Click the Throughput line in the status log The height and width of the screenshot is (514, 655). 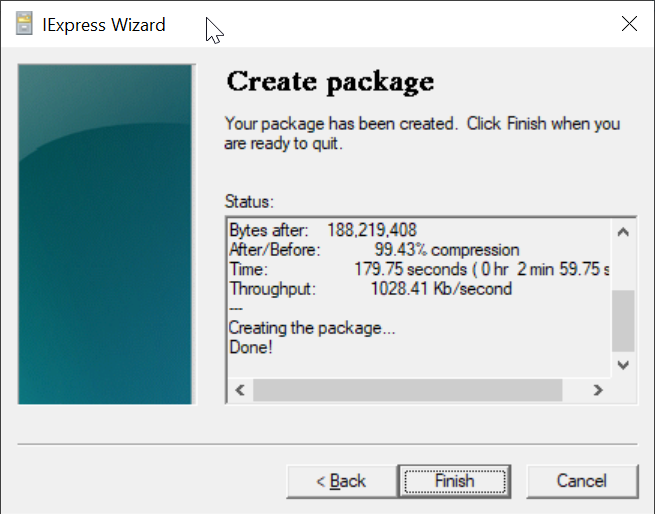coord(370,289)
